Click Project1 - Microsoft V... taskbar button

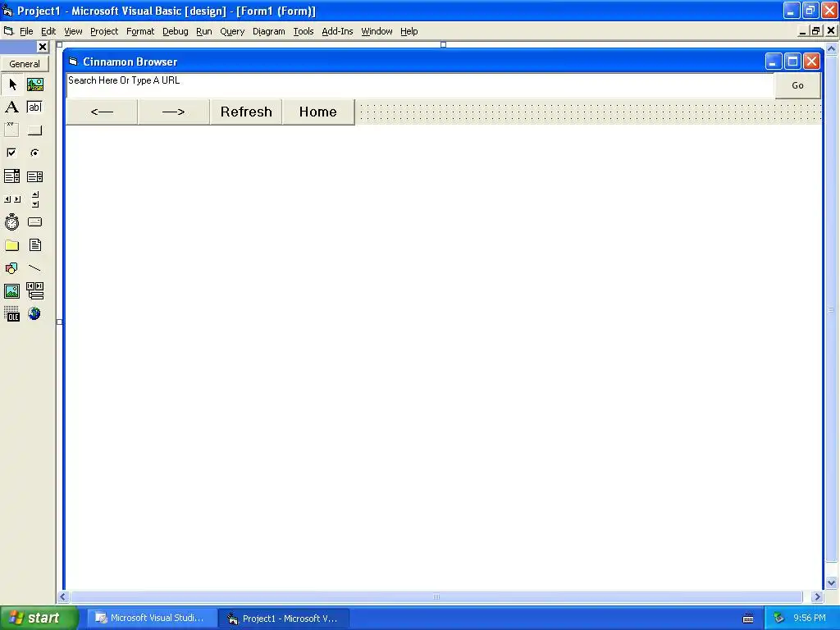(x=283, y=619)
